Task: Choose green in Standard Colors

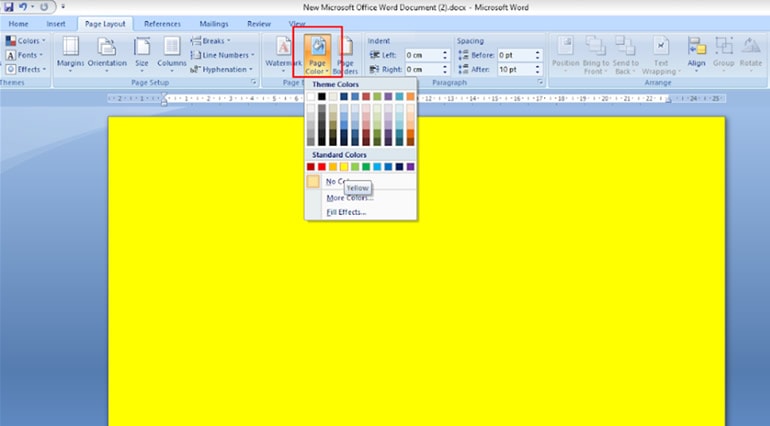Action: (x=366, y=167)
